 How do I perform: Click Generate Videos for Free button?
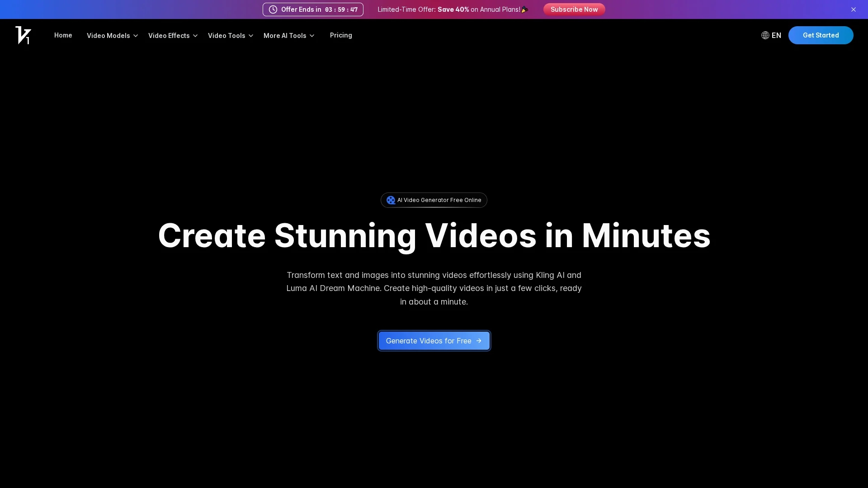point(434,341)
